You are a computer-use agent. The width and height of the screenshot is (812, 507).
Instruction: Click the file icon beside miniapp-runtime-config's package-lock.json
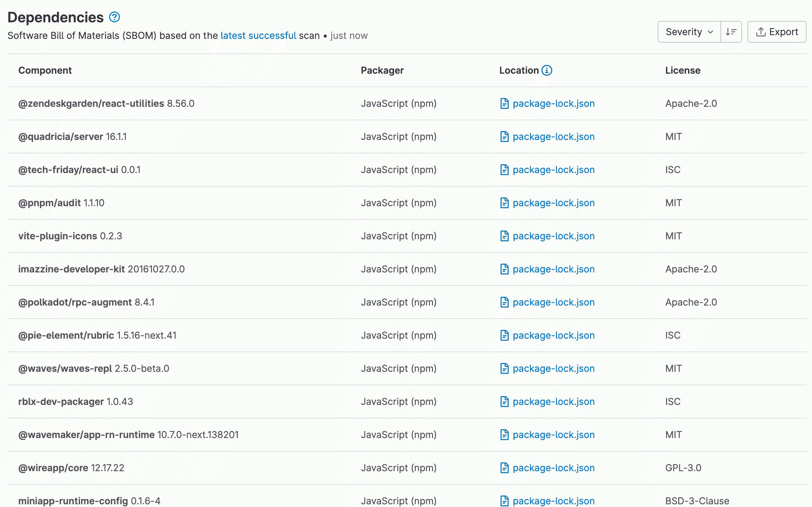tap(504, 501)
